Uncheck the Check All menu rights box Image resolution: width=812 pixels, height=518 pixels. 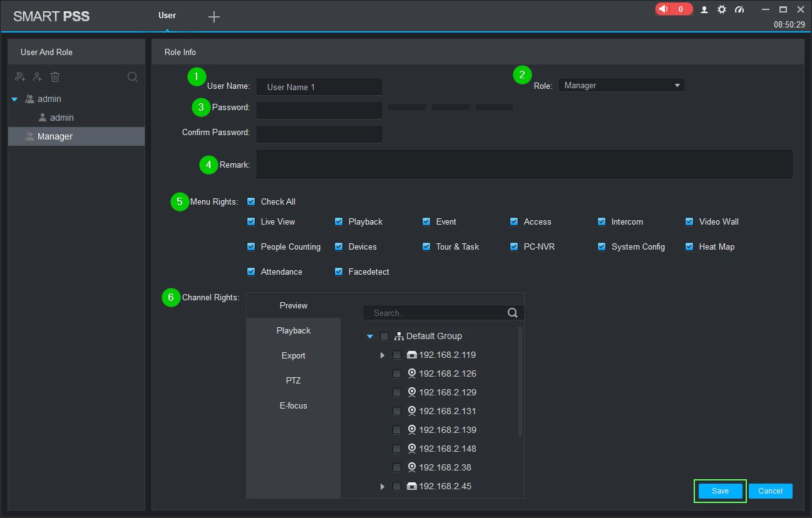click(x=251, y=201)
